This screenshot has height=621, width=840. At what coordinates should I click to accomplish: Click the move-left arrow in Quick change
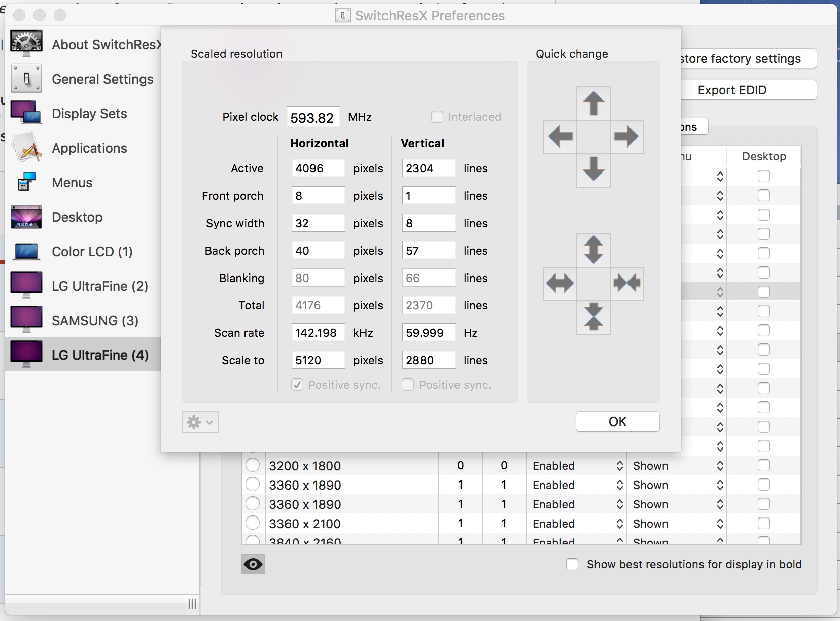pyautogui.click(x=560, y=136)
